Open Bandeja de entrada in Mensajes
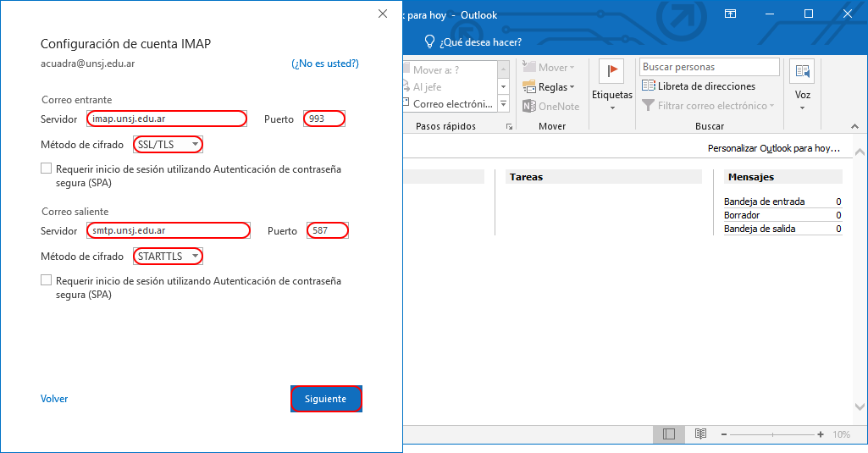This screenshot has height=453, width=868. 765,202
